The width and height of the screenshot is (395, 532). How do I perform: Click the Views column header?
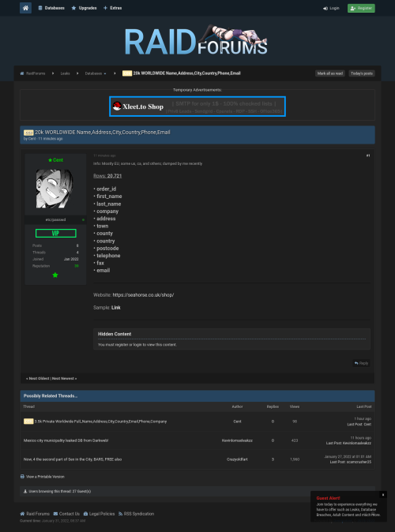pyautogui.click(x=295, y=406)
